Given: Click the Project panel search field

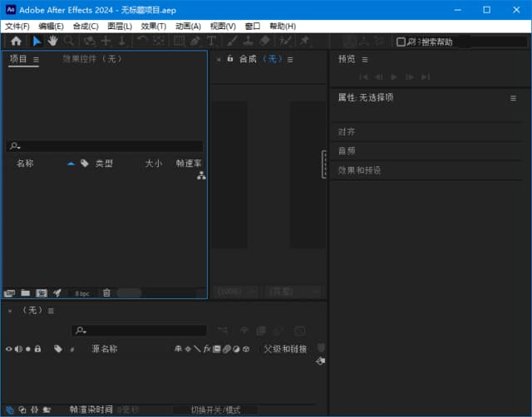Looking at the screenshot, I should (105, 146).
